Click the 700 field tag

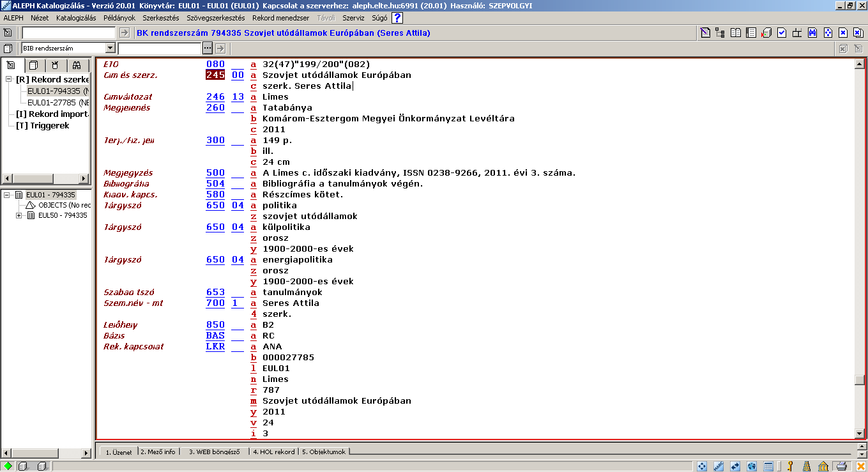point(215,303)
